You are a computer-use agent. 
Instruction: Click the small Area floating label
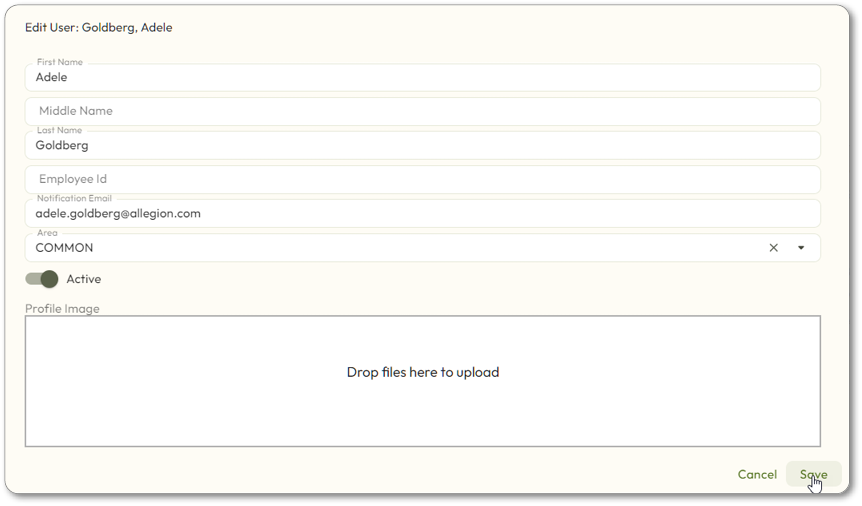(x=47, y=233)
